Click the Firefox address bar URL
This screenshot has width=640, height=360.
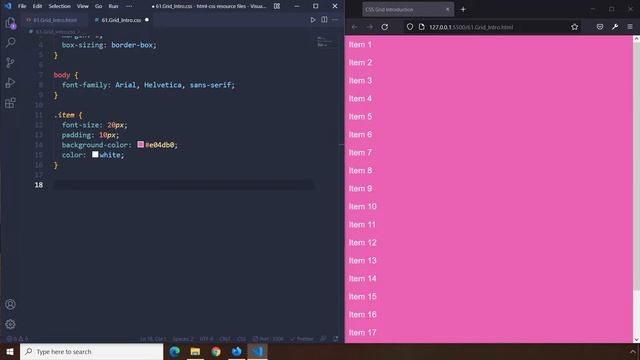[x=471, y=27]
